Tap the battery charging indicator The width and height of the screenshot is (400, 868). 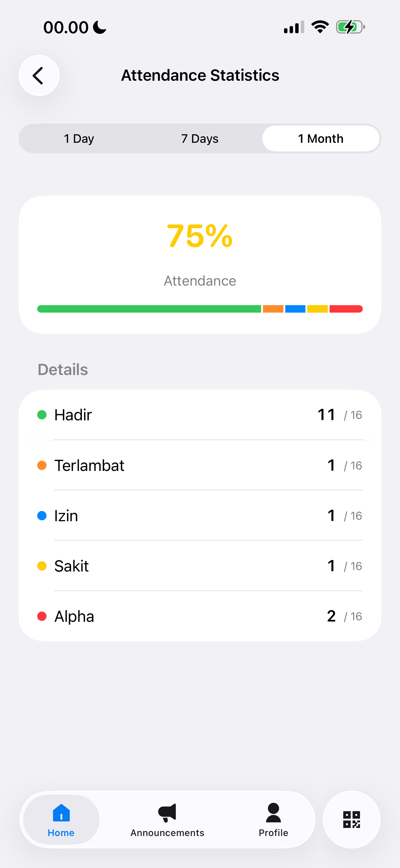pyautogui.click(x=350, y=27)
